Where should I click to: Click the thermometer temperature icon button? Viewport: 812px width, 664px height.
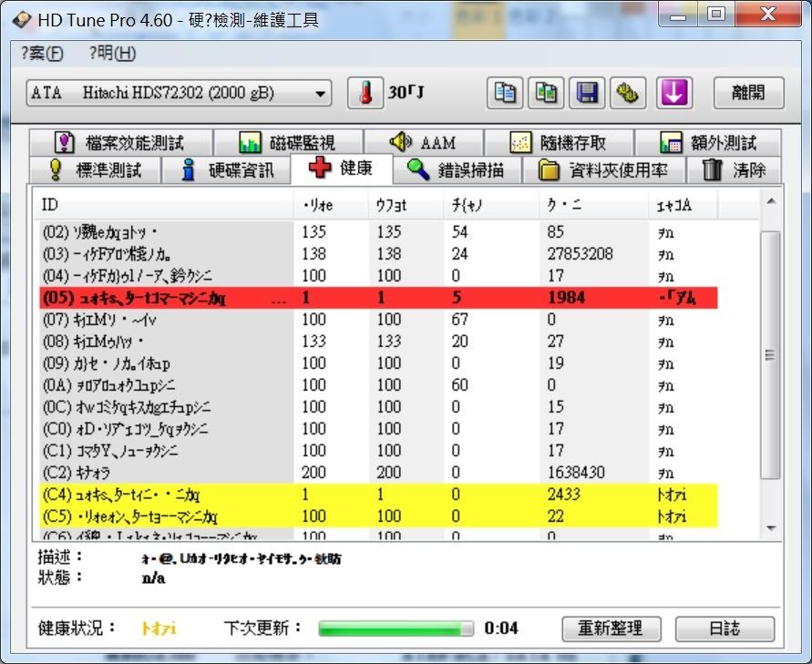click(x=365, y=93)
